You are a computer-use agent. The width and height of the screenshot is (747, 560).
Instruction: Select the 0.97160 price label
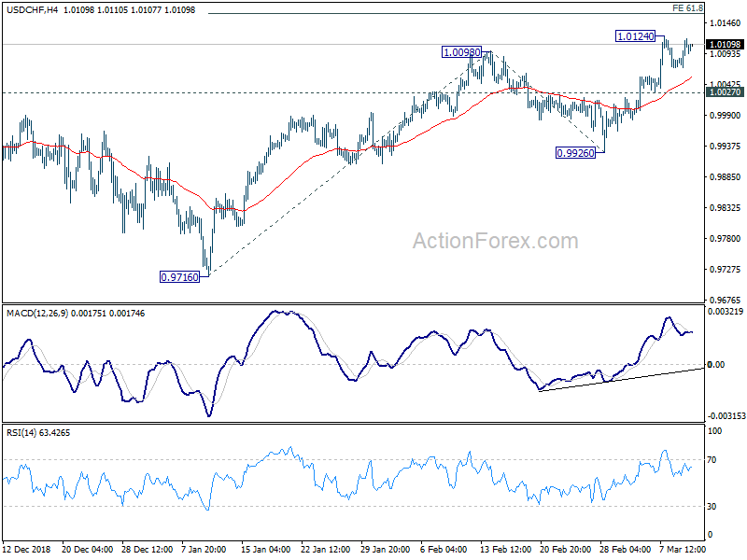click(x=179, y=276)
